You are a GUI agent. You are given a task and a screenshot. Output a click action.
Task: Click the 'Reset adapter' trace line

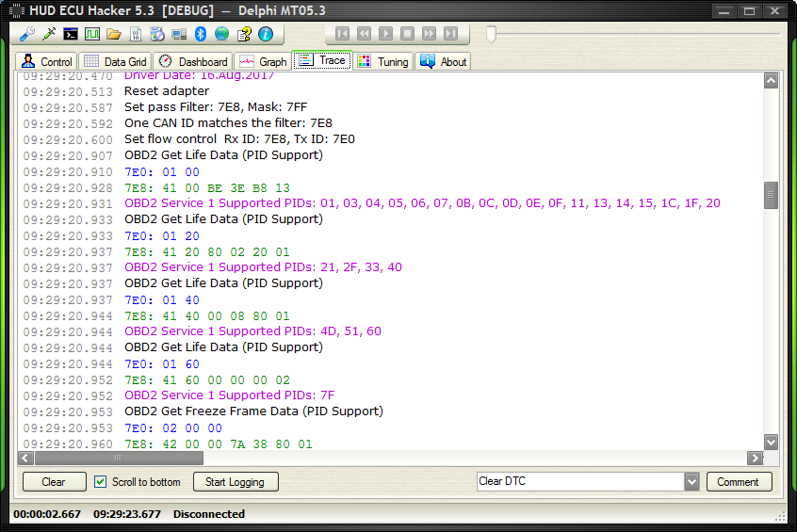click(167, 91)
